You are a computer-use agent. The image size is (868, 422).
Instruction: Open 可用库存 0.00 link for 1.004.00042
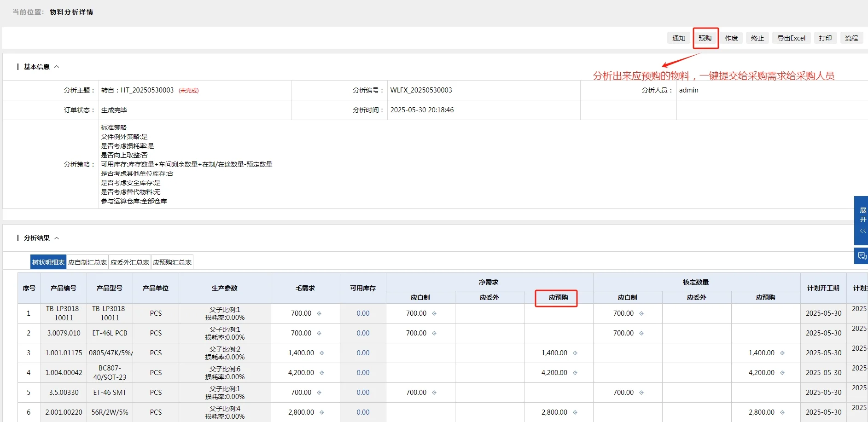[x=363, y=373]
